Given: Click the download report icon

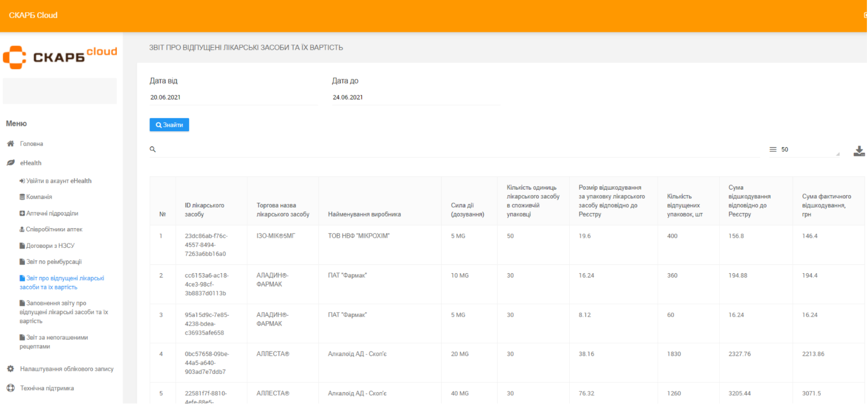Looking at the screenshot, I should 859,151.
